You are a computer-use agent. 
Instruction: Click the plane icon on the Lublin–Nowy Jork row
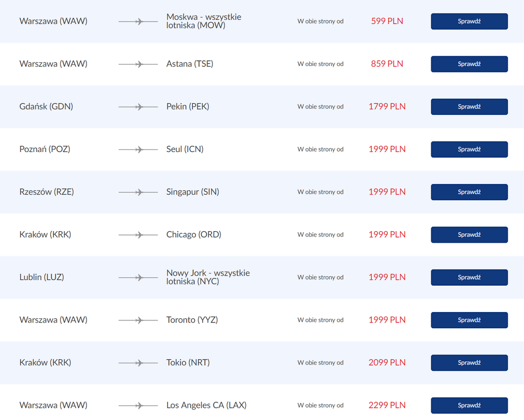139,277
